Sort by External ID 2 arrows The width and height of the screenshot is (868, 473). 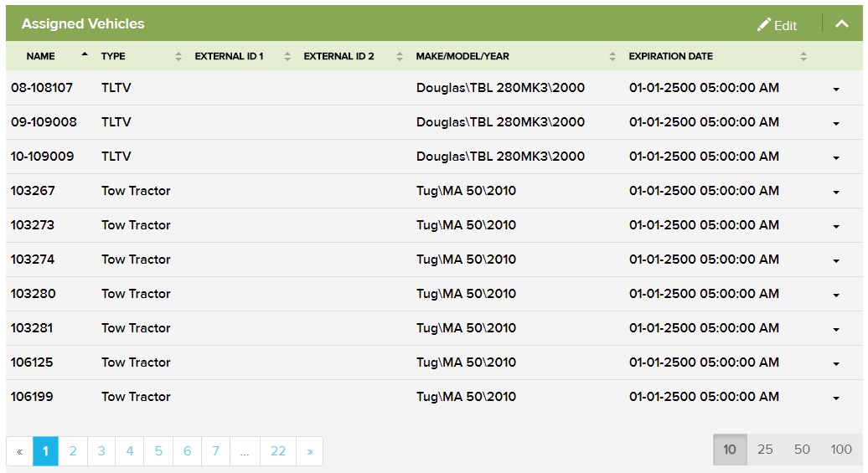point(400,57)
